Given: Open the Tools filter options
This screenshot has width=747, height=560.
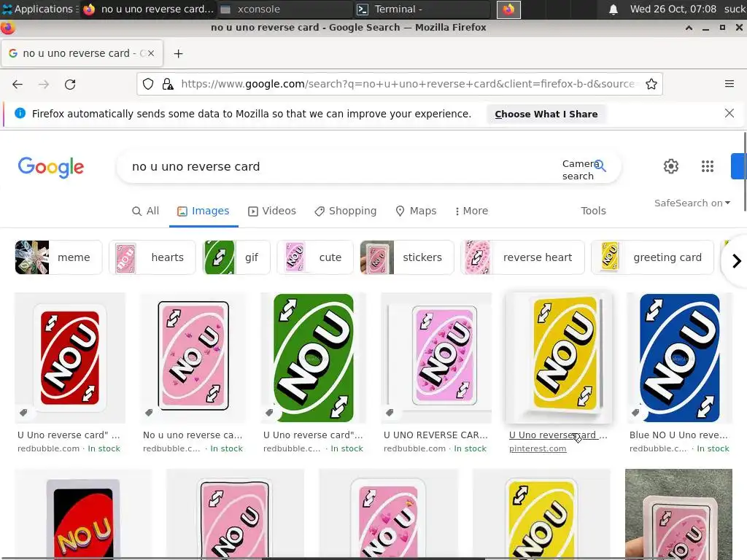Looking at the screenshot, I should point(593,211).
